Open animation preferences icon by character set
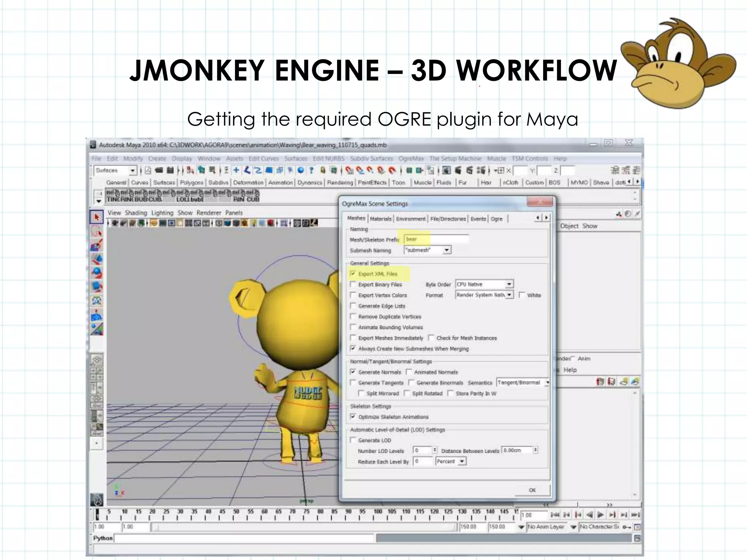Viewport: 747px width, 560px height. [637, 527]
